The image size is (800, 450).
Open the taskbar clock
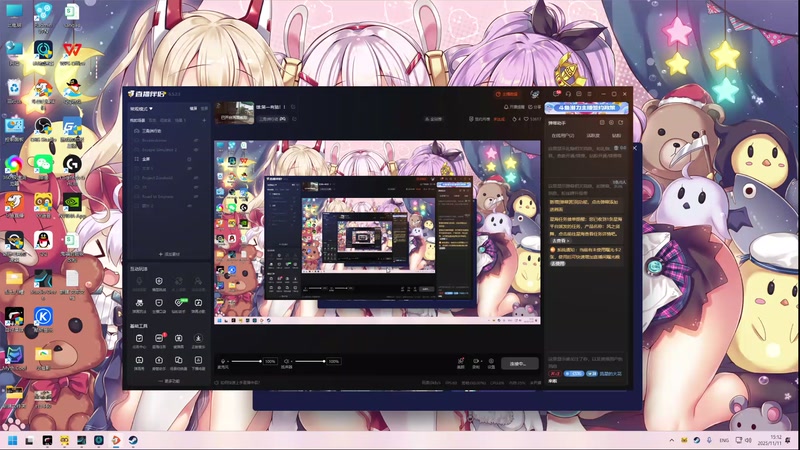point(770,440)
